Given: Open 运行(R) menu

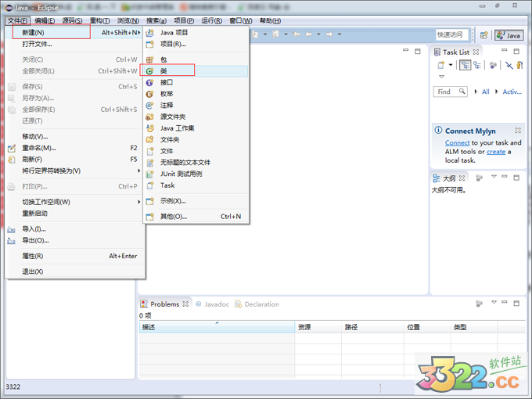Looking at the screenshot, I should click(212, 20).
